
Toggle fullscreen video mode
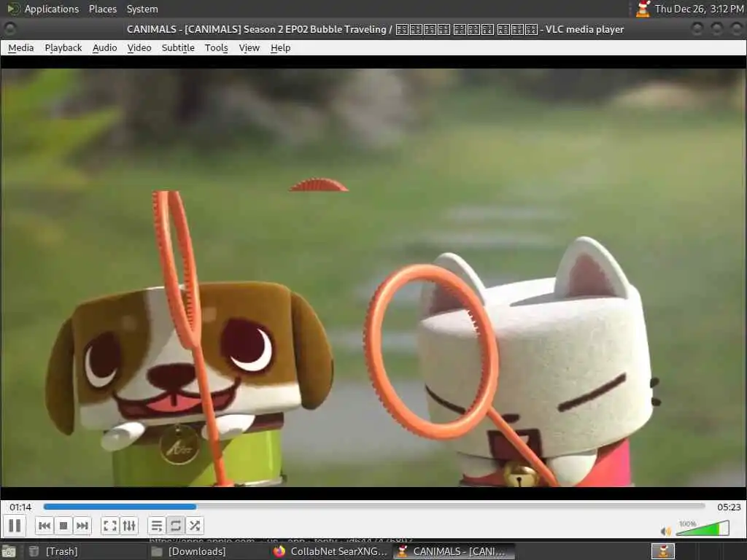coord(110,526)
